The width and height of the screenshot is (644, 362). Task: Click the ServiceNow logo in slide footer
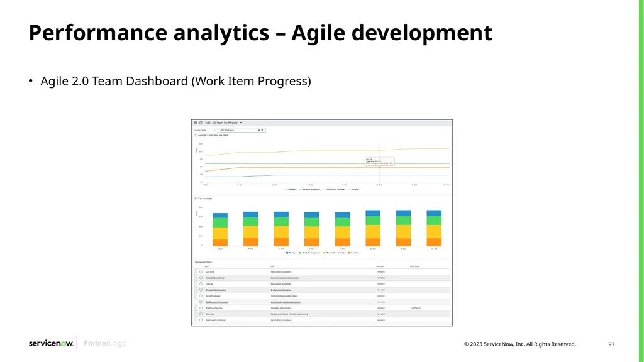click(51, 343)
